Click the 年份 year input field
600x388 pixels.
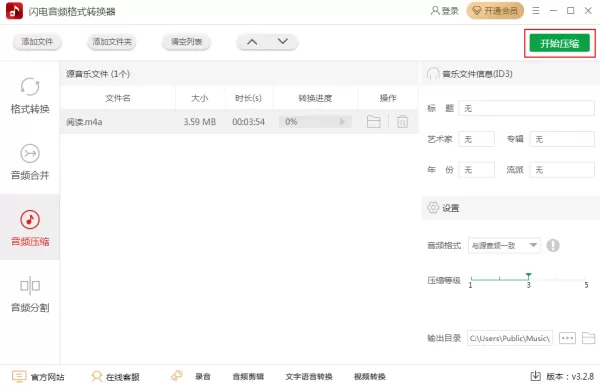[x=476, y=170]
